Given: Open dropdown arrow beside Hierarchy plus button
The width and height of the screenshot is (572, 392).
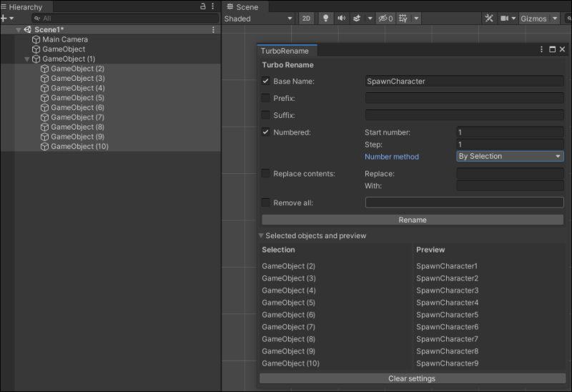Looking at the screenshot, I should tap(11, 19).
